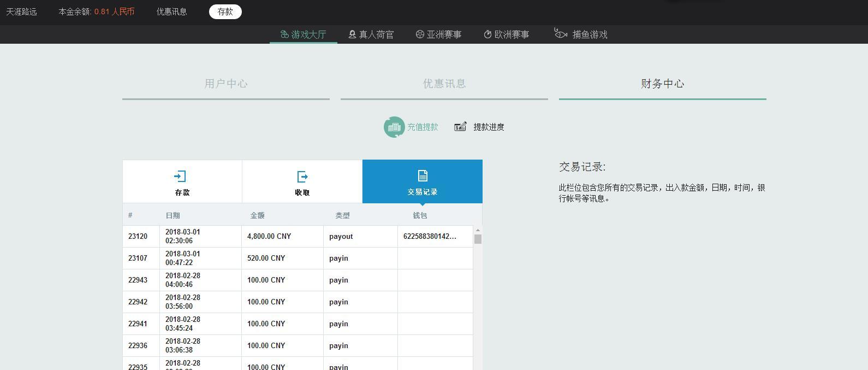
Task: Open the 存款 tab in finance panel
Action: [182, 181]
